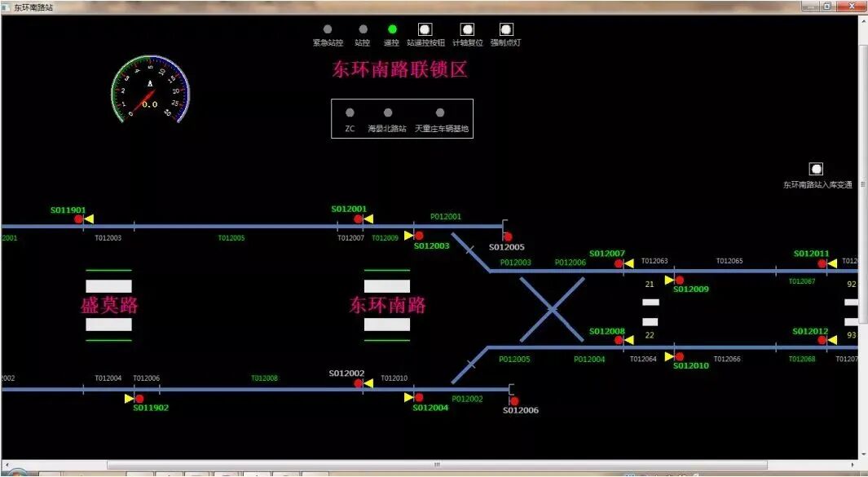Click track section label T012065
The image size is (868, 477).
[x=729, y=261]
